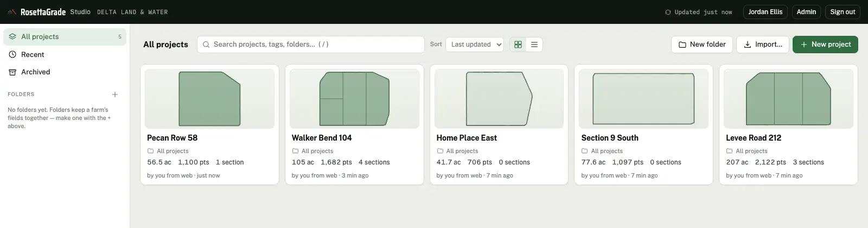Open the Admin page
Viewport: 868px width, 228px height.
(806, 12)
